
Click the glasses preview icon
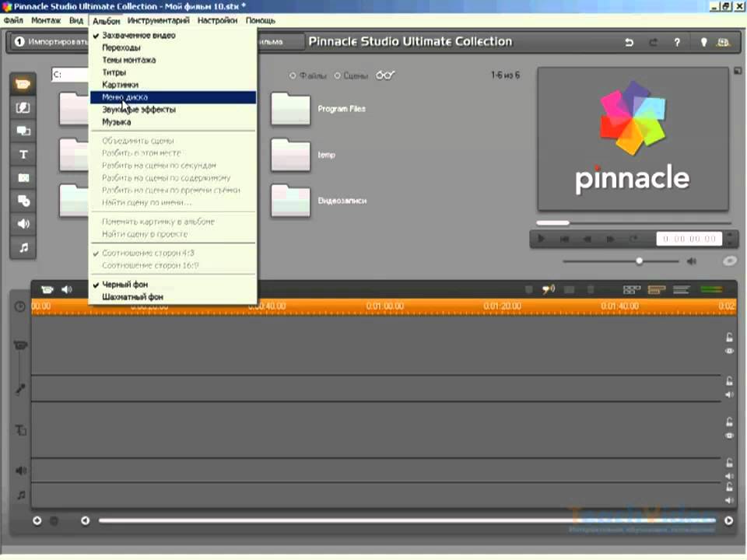(385, 75)
